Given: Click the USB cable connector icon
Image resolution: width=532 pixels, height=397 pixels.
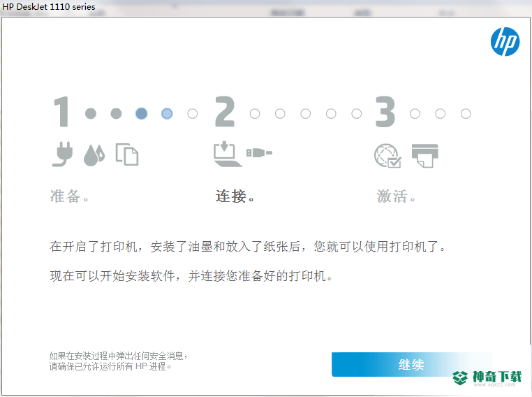Looking at the screenshot, I should tap(259, 153).
